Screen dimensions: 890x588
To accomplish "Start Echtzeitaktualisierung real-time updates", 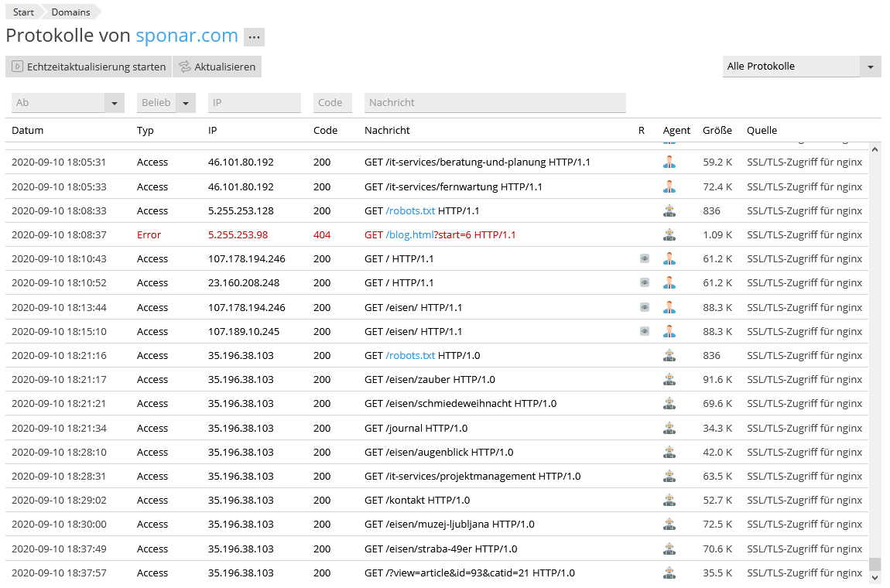I will pos(89,67).
